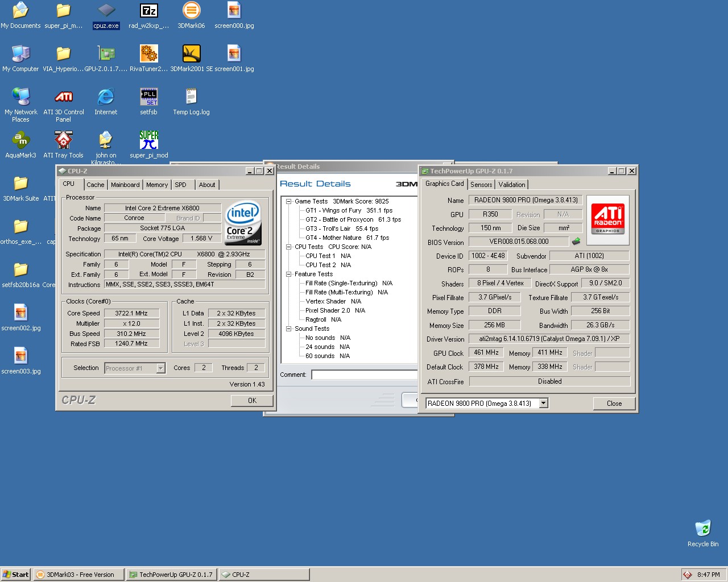
Task: Open the GPU-Z graphics card selector dropdown
Action: pyautogui.click(x=543, y=403)
